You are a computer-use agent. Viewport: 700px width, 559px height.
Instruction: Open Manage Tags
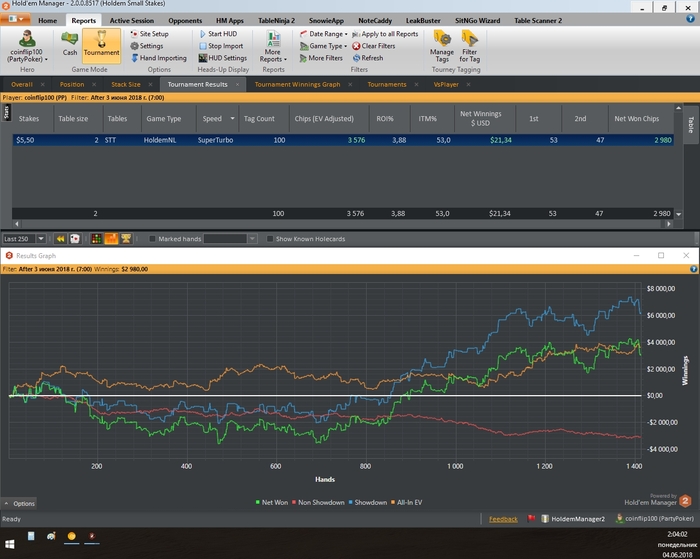pyautogui.click(x=442, y=46)
